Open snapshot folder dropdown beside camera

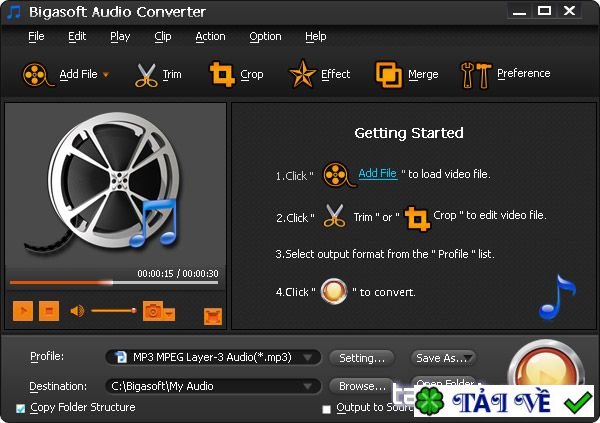pyautogui.click(x=169, y=314)
